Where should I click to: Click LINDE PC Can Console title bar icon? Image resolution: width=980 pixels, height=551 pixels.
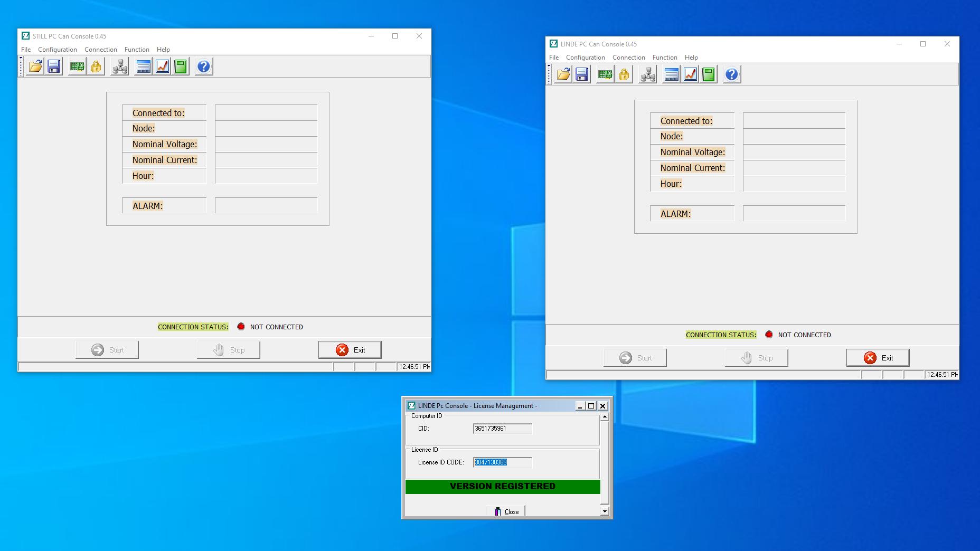pos(553,44)
